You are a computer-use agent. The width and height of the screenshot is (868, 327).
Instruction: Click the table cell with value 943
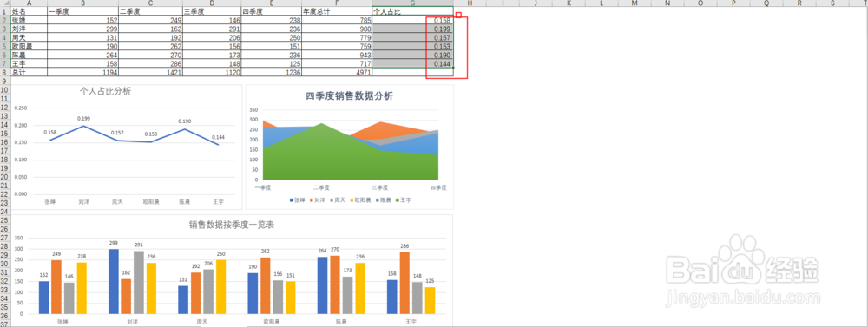coord(337,56)
